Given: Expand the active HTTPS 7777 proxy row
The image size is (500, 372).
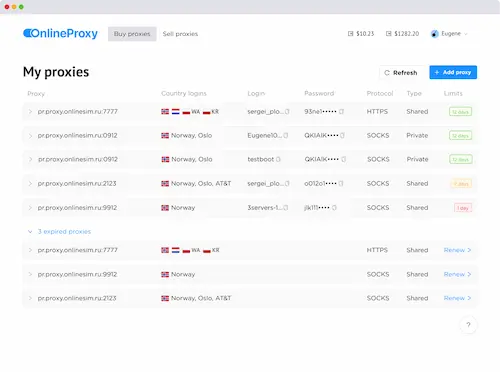Looking at the screenshot, I should click(x=30, y=112).
